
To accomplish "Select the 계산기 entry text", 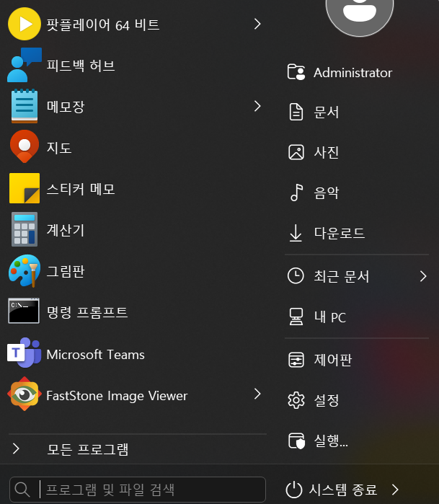I will coord(66,230).
